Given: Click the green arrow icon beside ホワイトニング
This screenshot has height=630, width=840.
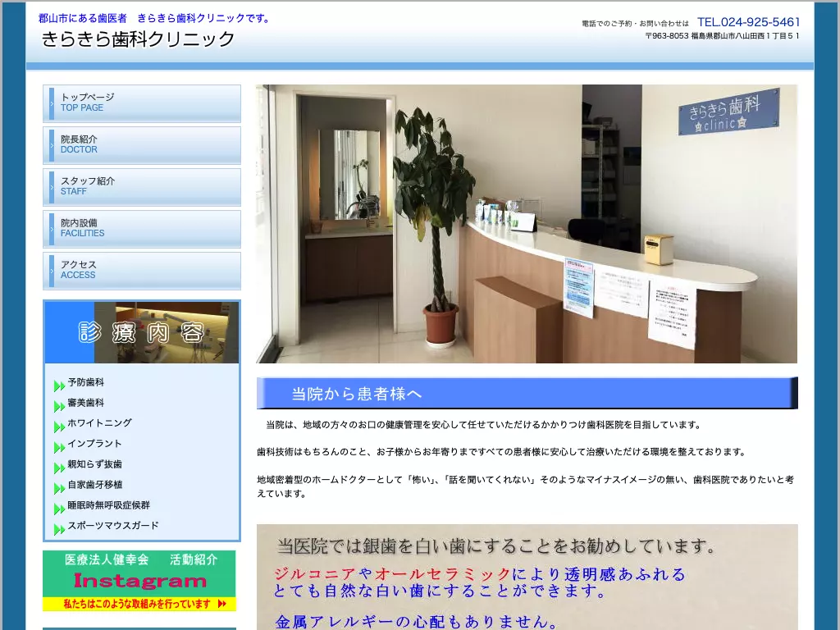Looking at the screenshot, I should [59, 427].
